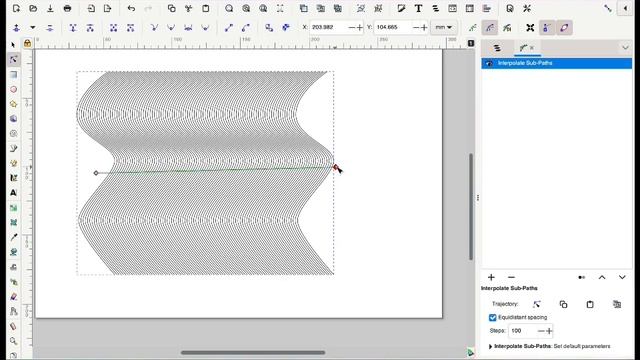
Task: Select the Zoom tool in toolbox
Action: [x=13, y=341]
